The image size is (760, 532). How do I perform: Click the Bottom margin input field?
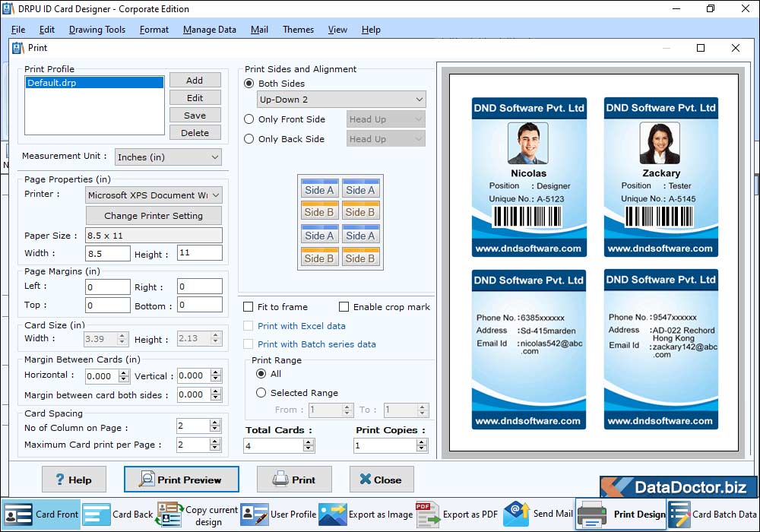coord(200,305)
